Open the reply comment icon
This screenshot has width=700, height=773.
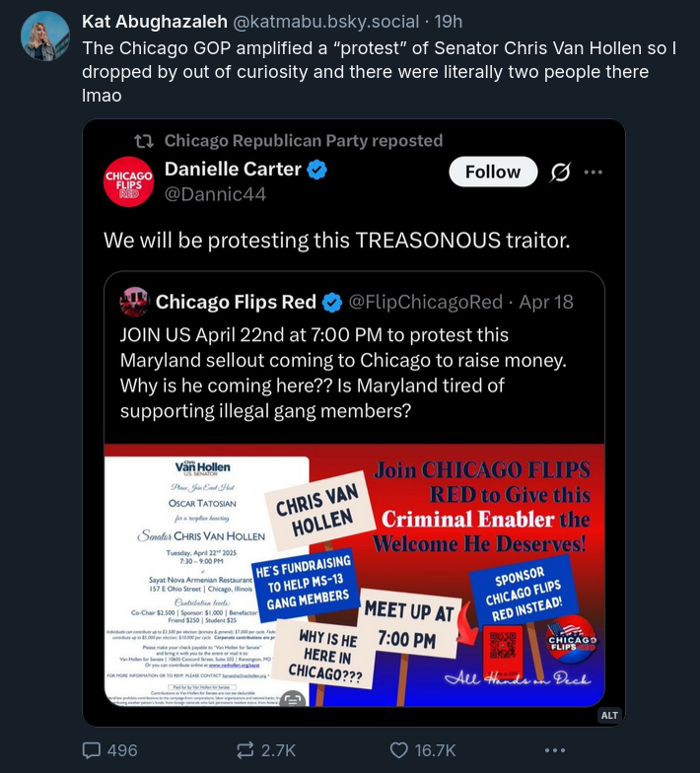point(91,749)
